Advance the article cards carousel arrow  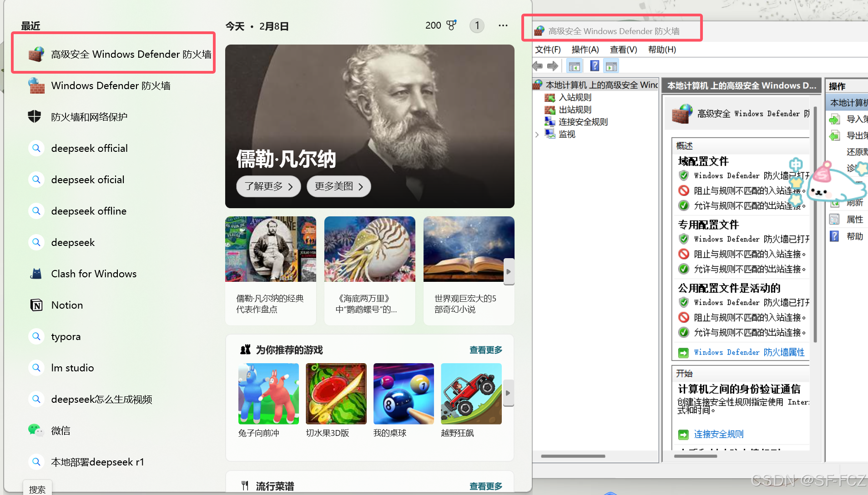[x=509, y=272]
